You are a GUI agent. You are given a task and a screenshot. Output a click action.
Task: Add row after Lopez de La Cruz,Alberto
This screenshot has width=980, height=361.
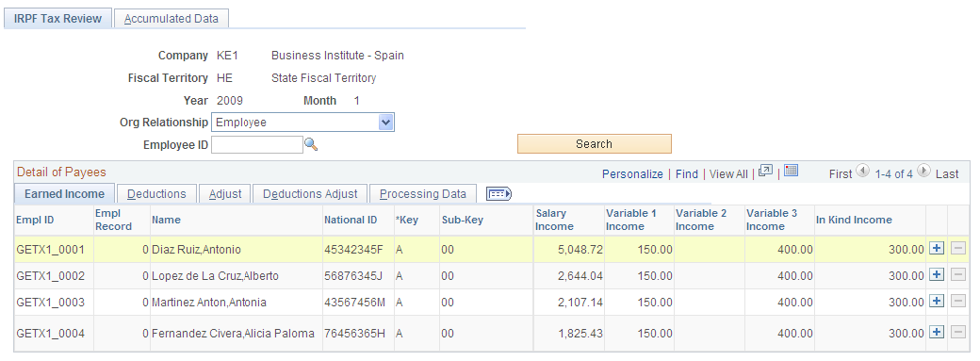937,274
